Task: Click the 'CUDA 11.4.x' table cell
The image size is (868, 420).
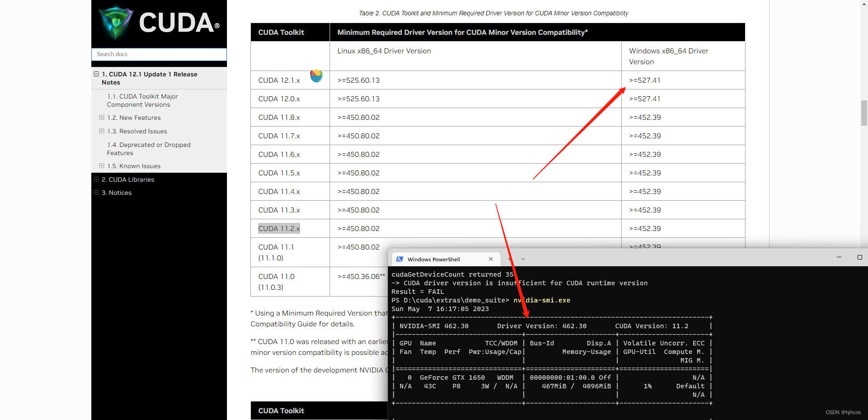Action: point(290,191)
